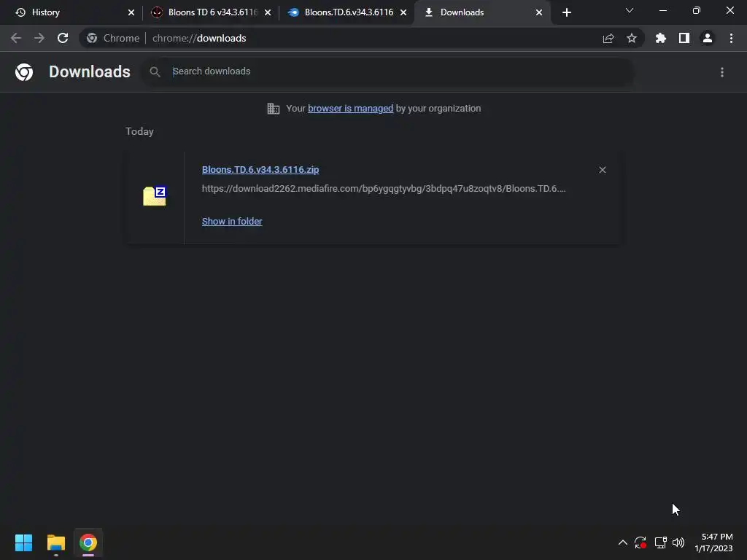747x560 pixels.
Task: Reload the downloads page
Action: [63, 38]
